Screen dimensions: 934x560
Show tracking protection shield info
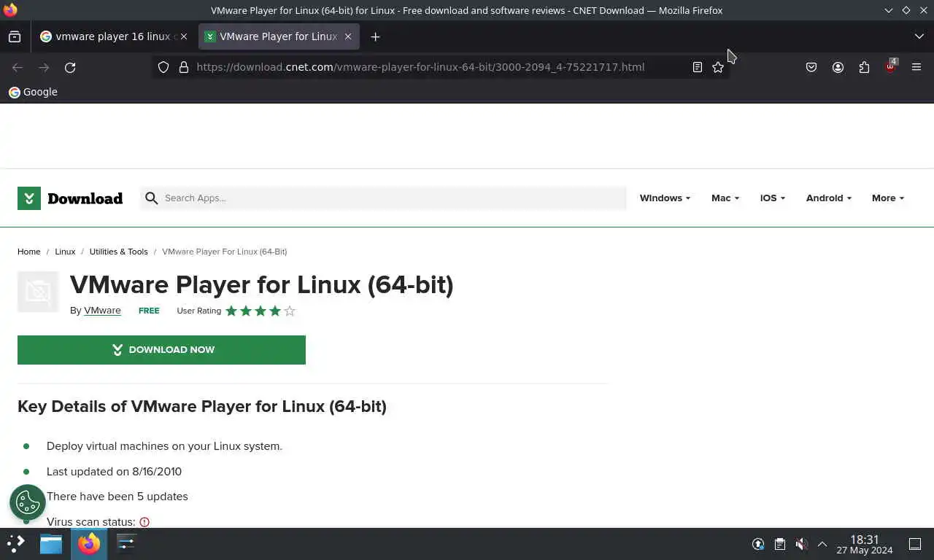pos(163,67)
